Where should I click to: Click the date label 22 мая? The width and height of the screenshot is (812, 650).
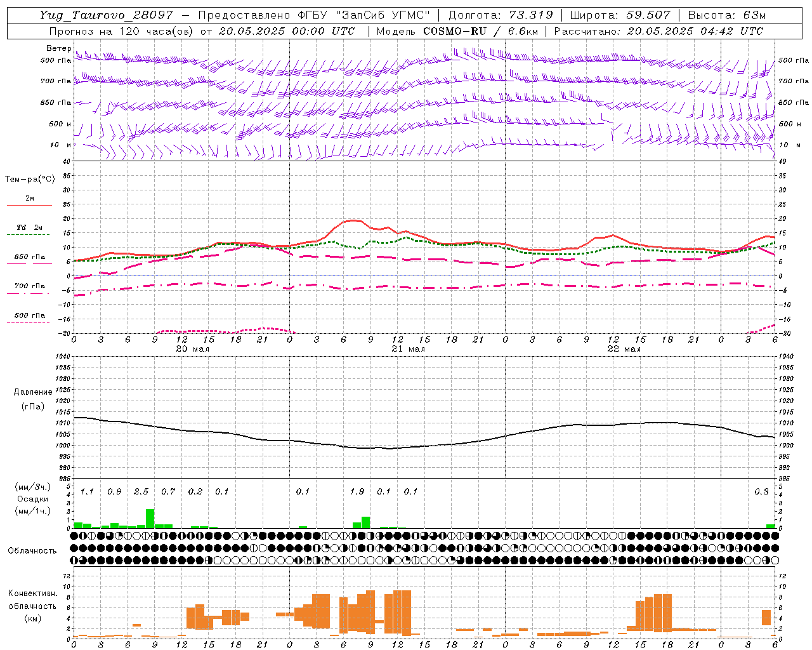(x=624, y=349)
